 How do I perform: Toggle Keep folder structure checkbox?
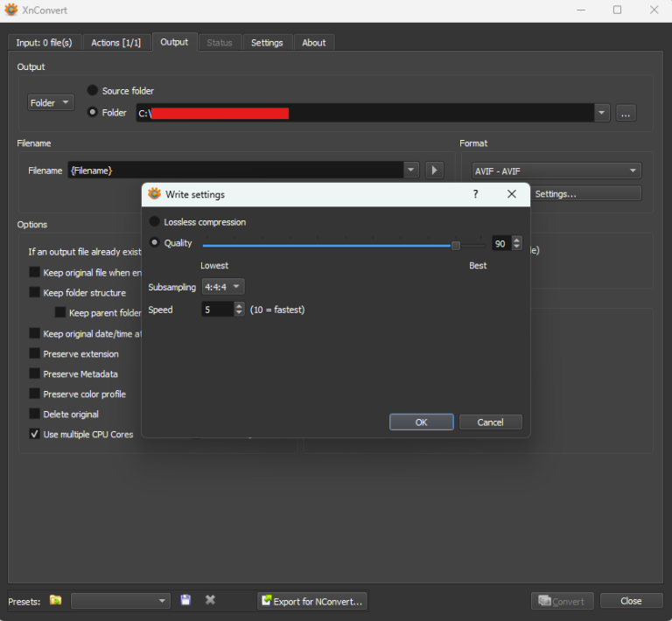tap(34, 292)
